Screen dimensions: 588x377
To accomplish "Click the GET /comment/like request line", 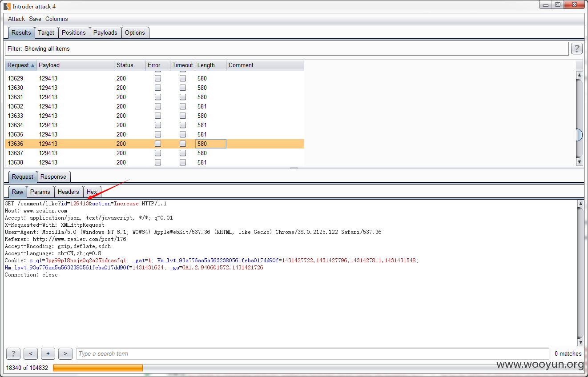I will [x=86, y=204].
